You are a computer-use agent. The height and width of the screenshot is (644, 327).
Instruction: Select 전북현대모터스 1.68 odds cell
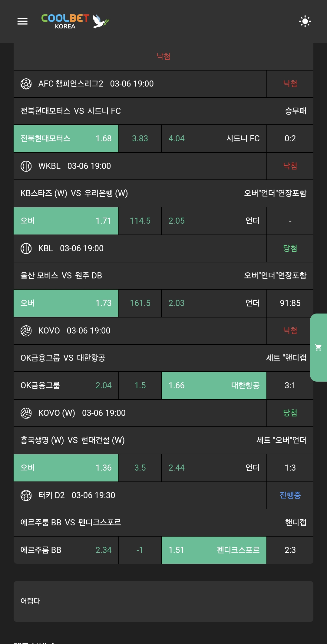(x=66, y=139)
